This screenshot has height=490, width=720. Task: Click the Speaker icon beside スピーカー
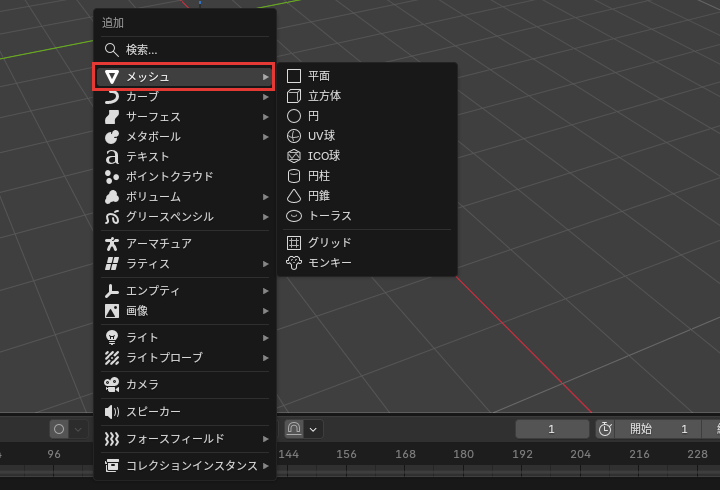[x=112, y=411]
